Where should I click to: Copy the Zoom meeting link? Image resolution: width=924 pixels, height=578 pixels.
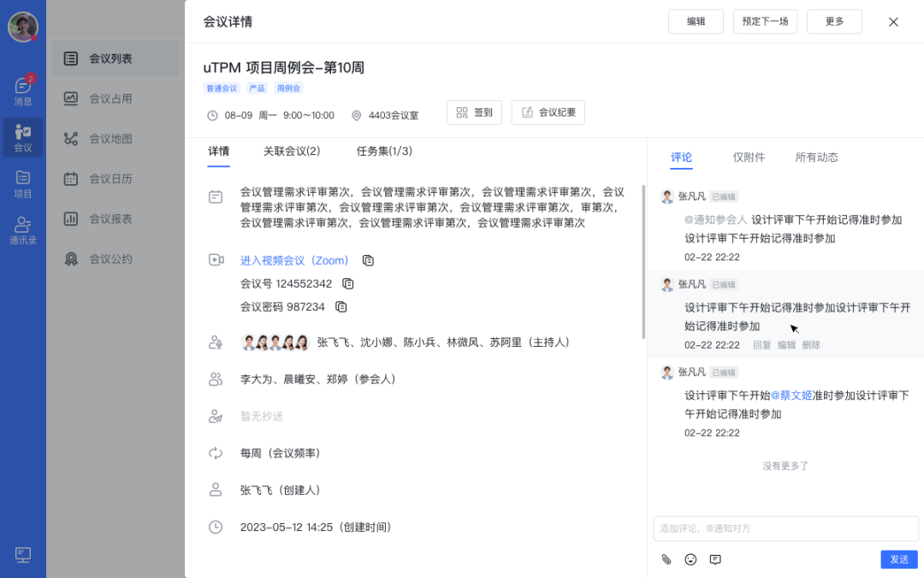(x=367, y=260)
